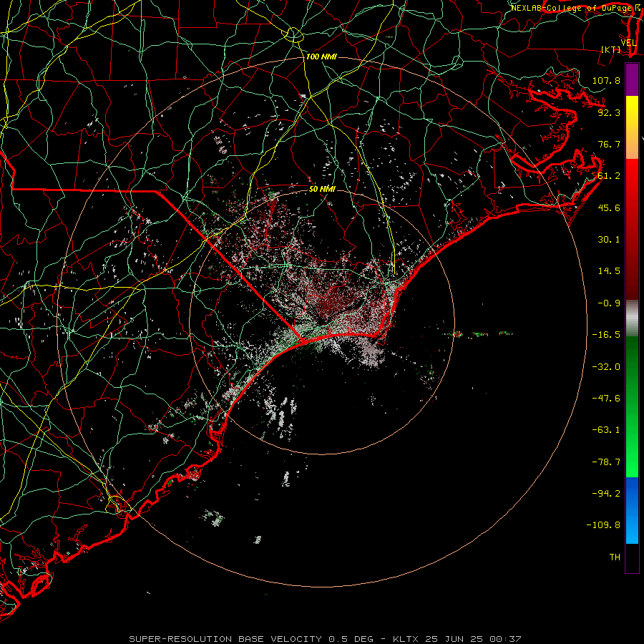Click the '50 NMI' range ring label
Image resolution: width=644 pixels, height=644 pixels.
coord(322,189)
